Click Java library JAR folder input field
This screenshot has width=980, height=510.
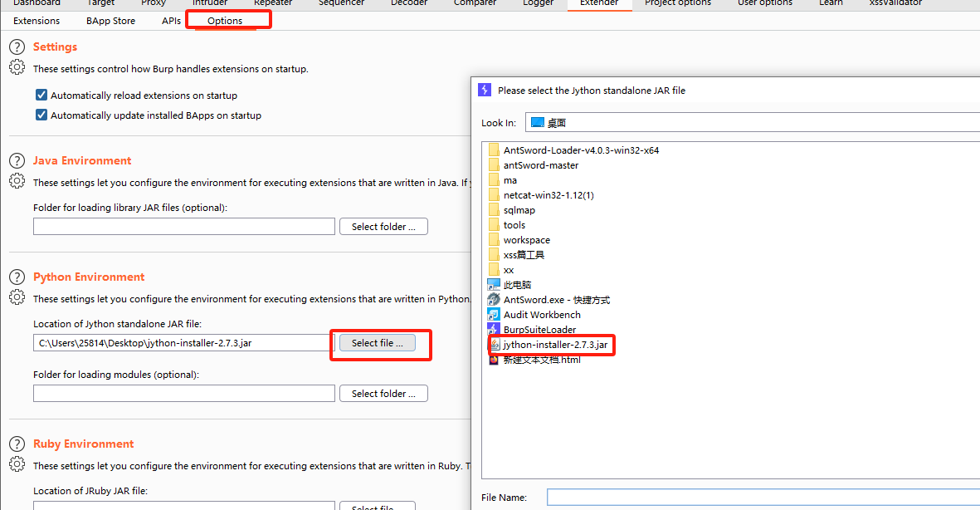click(184, 227)
